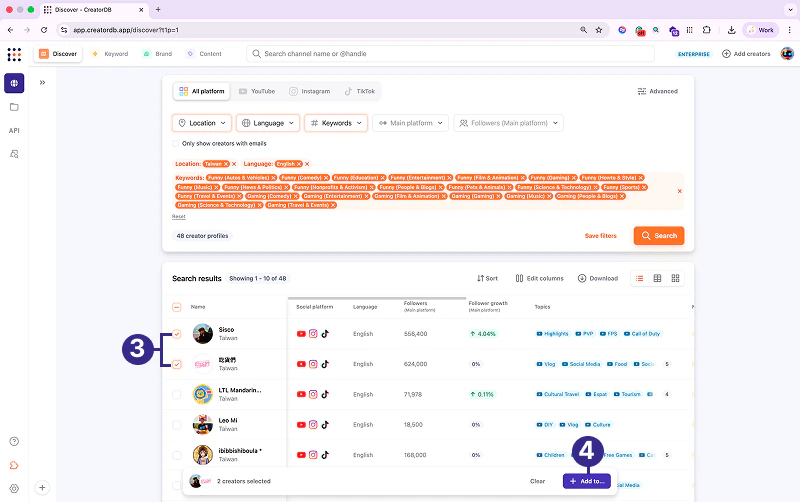800x502 pixels.
Task: Clear all keyword filters with red X
Action: [x=680, y=191]
